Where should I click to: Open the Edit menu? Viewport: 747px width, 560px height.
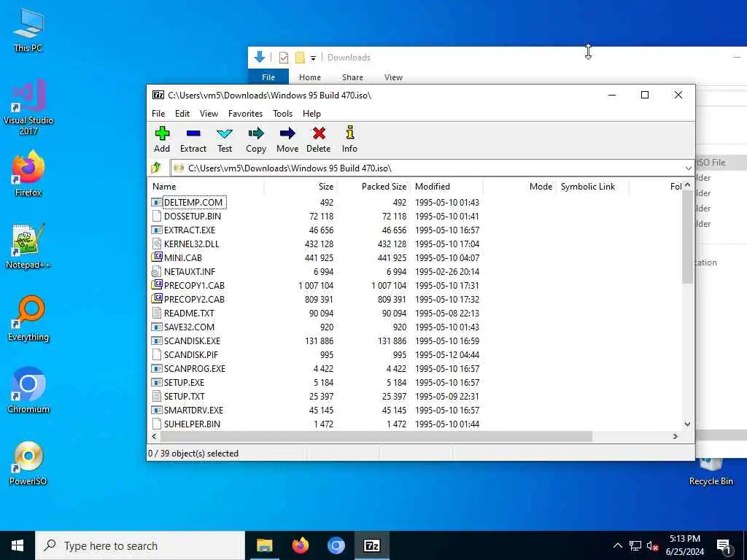pyautogui.click(x=182, y=113)
